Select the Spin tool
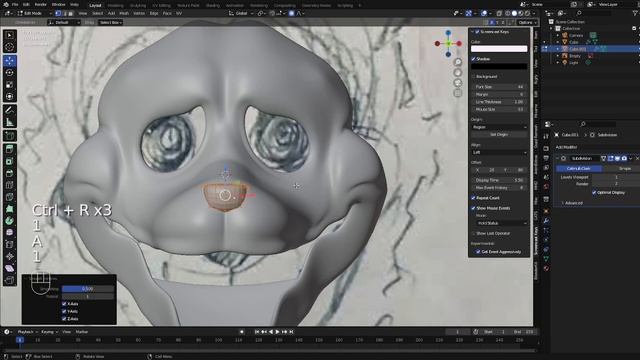 tap(9, 220)
